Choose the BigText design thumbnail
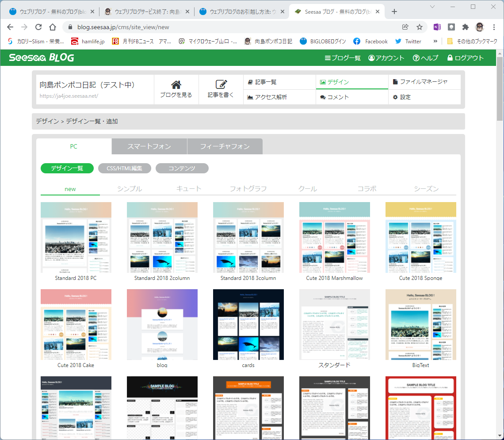Image resolution: width=504 pixels, height=440 pixels. point(420,324)
